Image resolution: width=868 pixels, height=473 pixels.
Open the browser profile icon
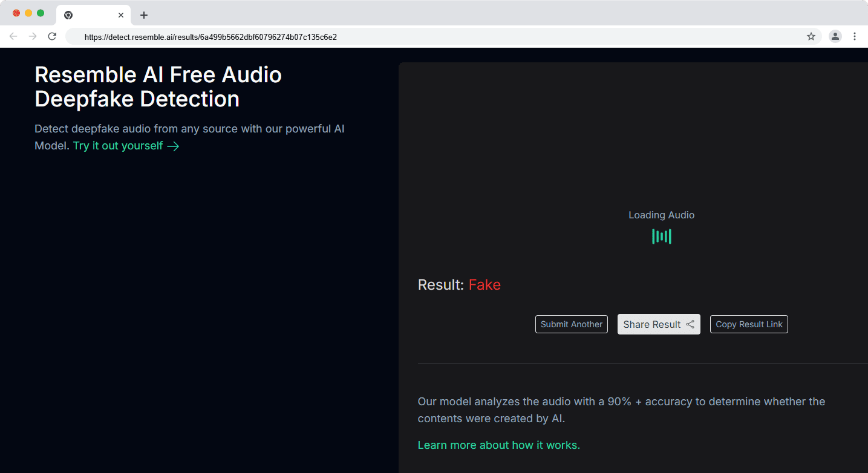click(x=835, y=36)
